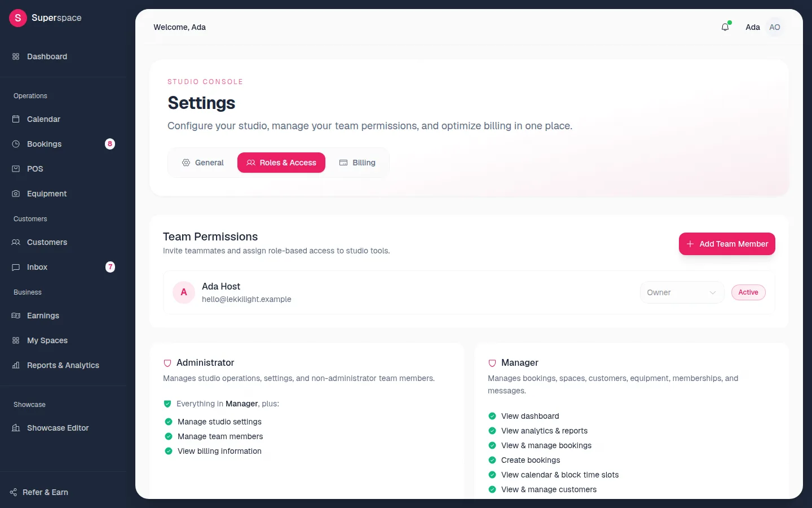Click the Refer & Earn link
Screen dimensions: 812x508
[x=39, y=492]
